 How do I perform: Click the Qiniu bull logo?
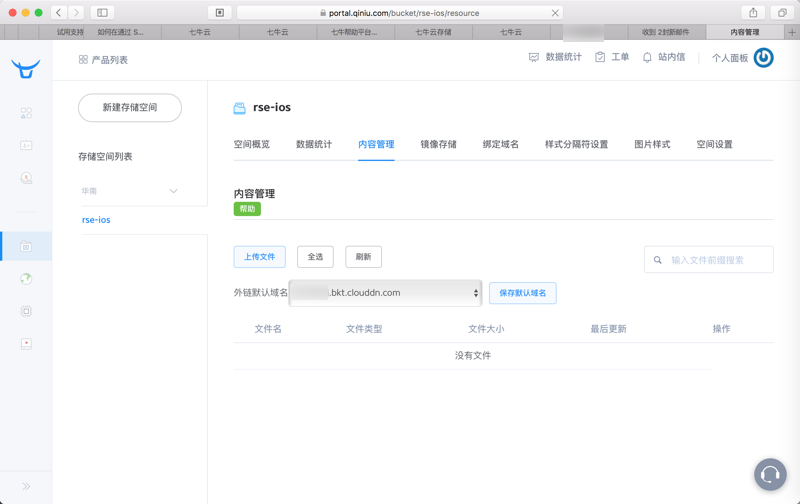coord(26,68)
